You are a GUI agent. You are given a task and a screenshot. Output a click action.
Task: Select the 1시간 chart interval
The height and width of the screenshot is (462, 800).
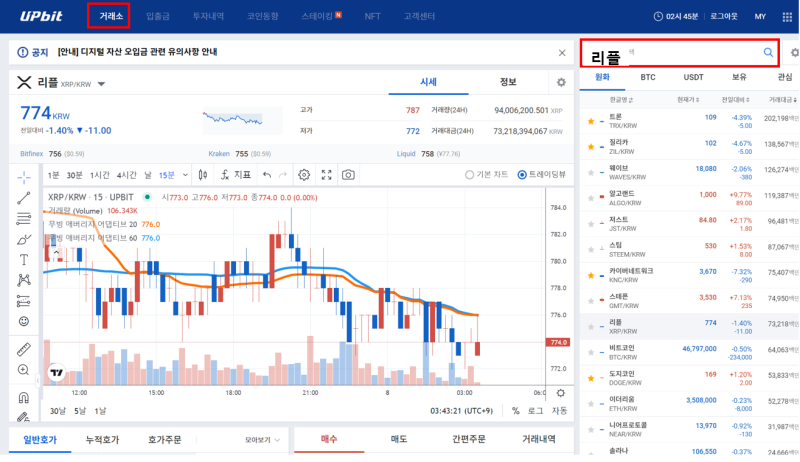pos(99,175)
